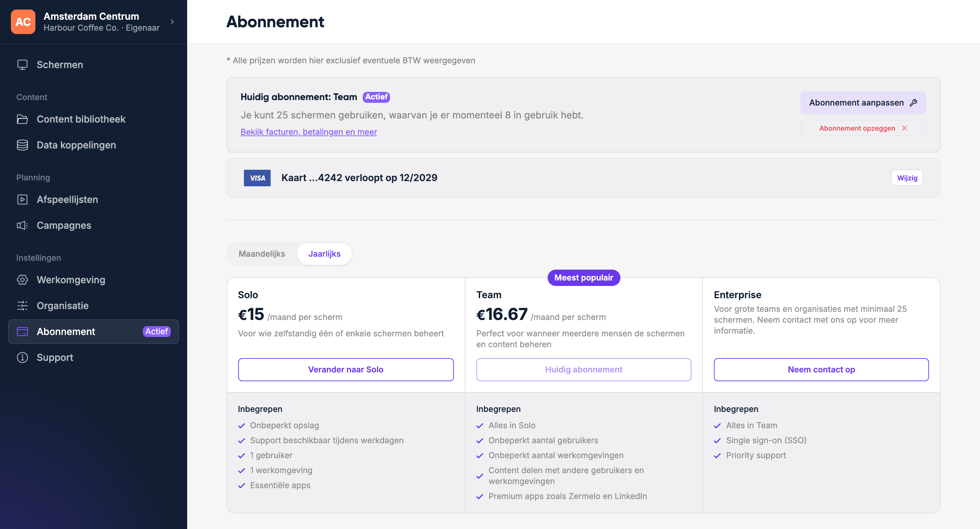Click the Data koppelingen database icon
The width and height of the screenshot is (980, 529).
[22, 145]
